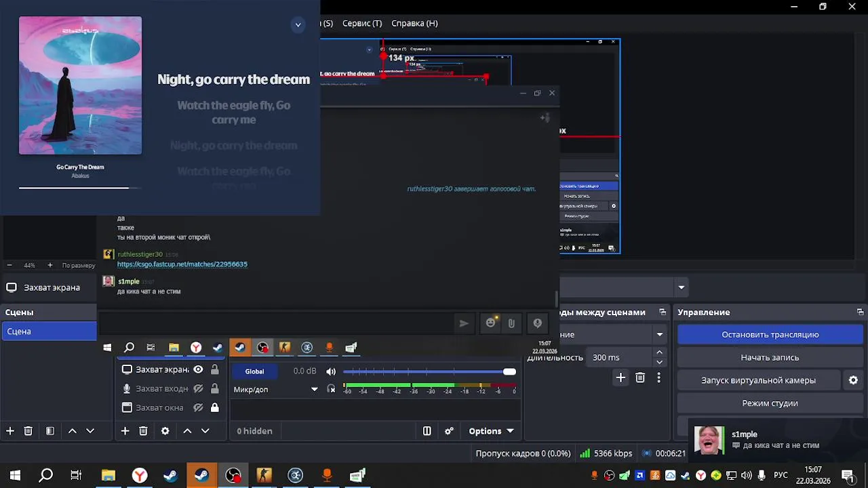Open the Сервис (T) menu
The width and height of the screenshot is (868, 488).
361,23
